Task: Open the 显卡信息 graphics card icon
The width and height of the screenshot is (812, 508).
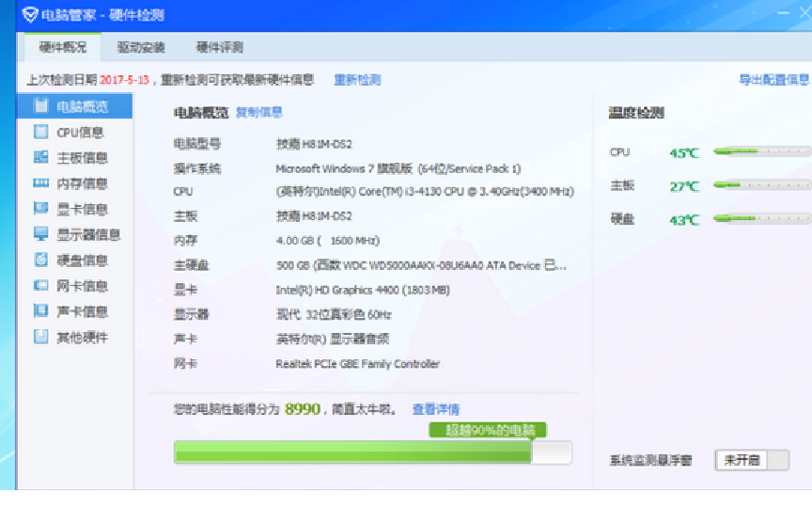Action: (41, 209)
